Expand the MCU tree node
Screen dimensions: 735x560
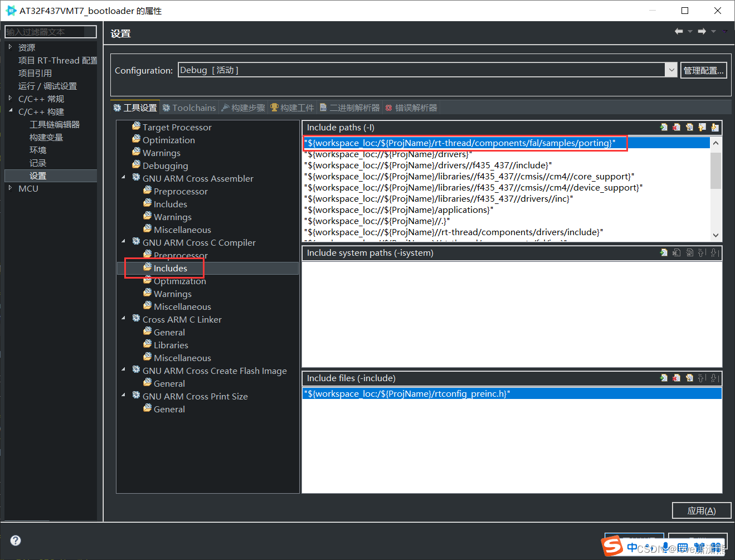click(10, 188)
